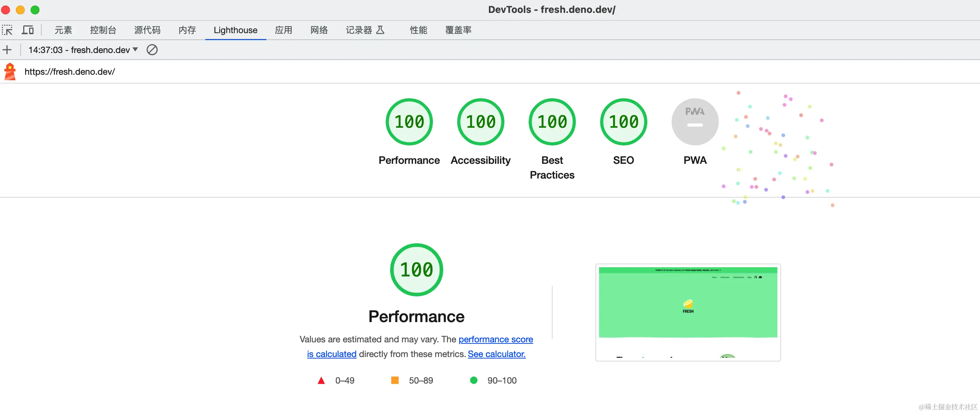
Task: Toggle the device toolbar icon
Action: pos(28,30)
